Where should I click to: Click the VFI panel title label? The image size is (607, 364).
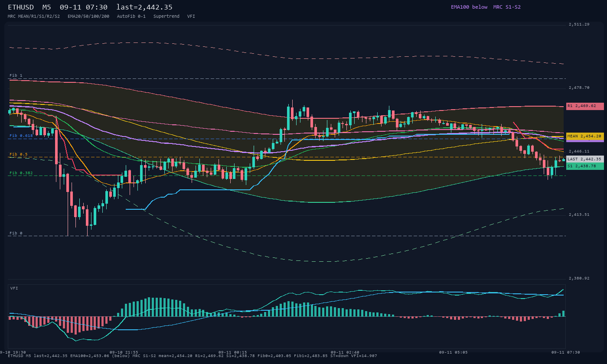click(x=14, y=288)
